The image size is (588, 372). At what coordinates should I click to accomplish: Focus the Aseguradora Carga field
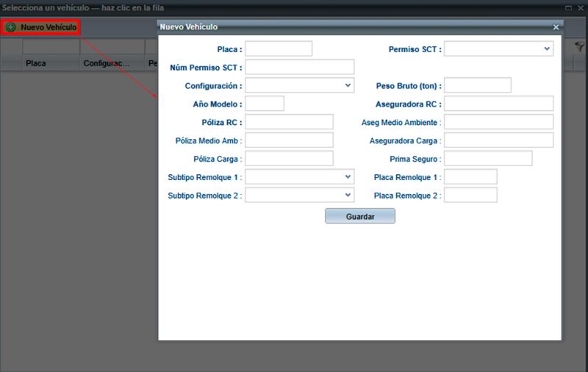(499, 140)
